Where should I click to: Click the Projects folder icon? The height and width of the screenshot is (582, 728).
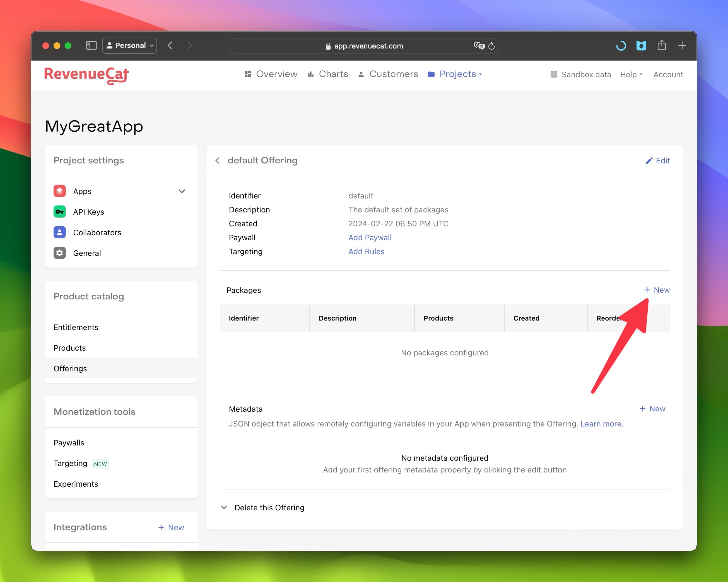coord(431,74)
